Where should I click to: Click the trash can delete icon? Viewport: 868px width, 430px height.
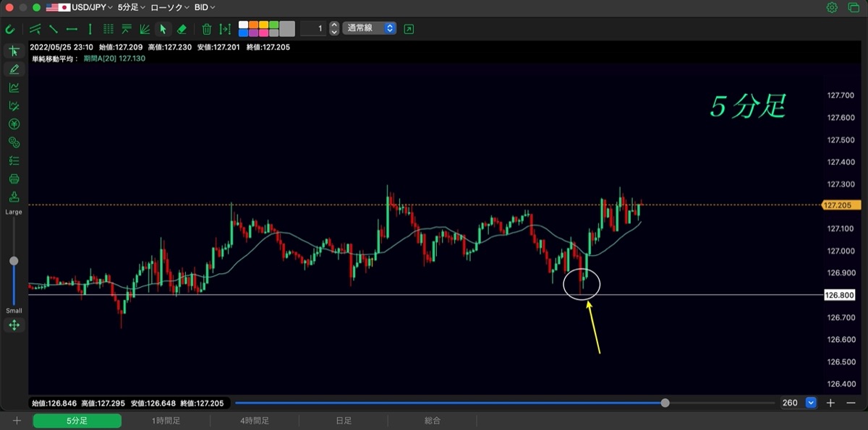[x=207, y=29]
